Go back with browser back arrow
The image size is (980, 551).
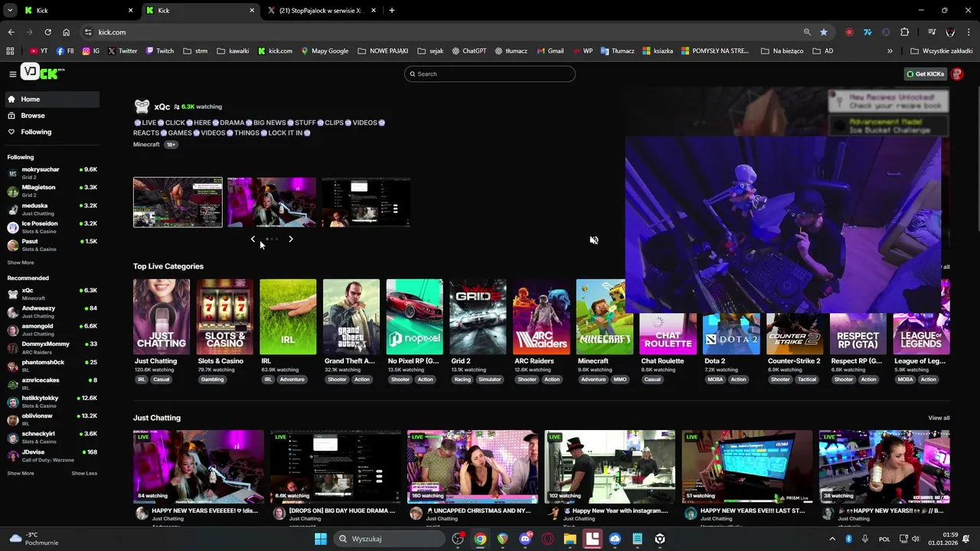[11, 32]
